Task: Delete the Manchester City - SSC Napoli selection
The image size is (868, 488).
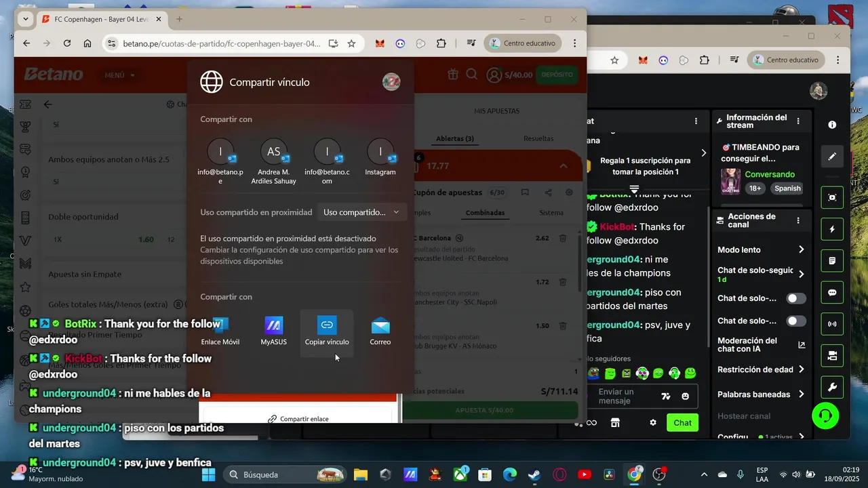Action: coord(563,282)
